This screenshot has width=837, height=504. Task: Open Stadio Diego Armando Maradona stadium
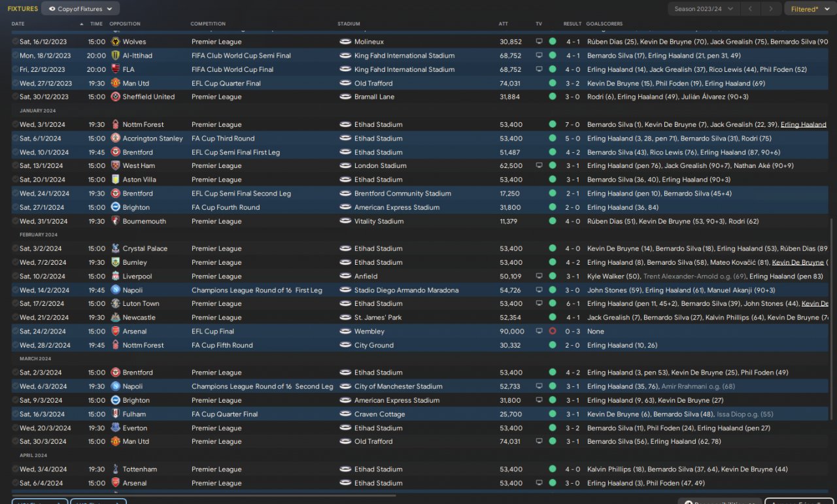406,290
